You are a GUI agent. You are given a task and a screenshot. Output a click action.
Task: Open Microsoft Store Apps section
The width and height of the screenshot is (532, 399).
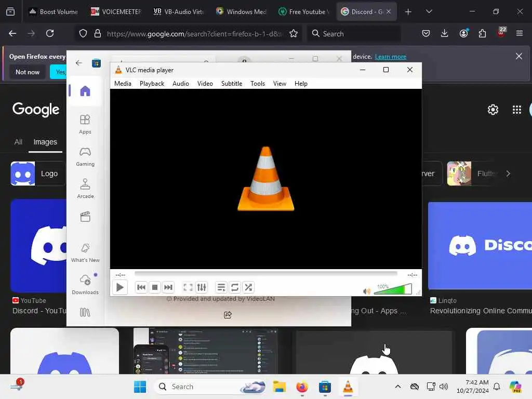[x=85, y=124]
